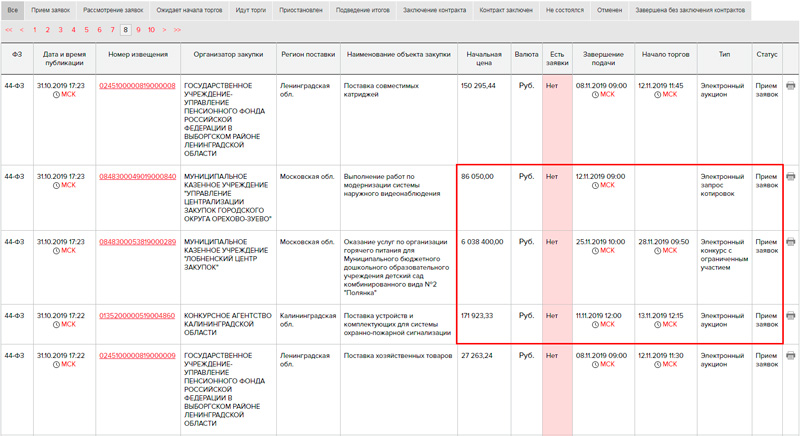Open page 5 of results
This screenshot has height=436, width=800.
(86, 30)
